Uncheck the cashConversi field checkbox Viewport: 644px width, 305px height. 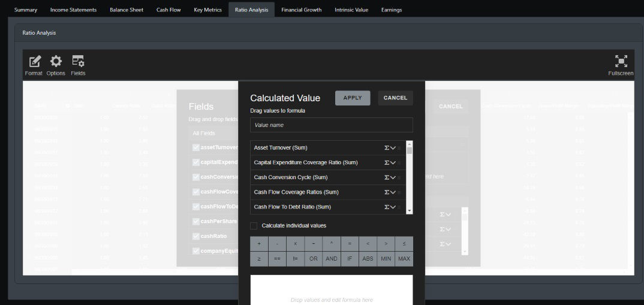pyautogui.click(x=196, y=177)
